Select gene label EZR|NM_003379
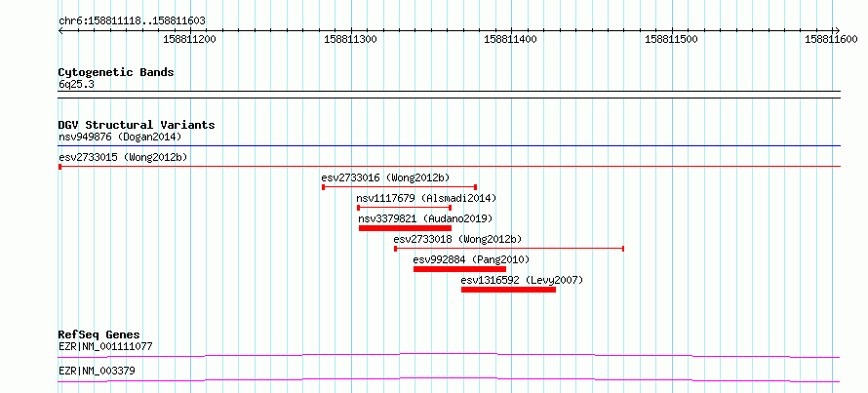The width and height of the screenshot is (868, 393). tap(97, 371)
